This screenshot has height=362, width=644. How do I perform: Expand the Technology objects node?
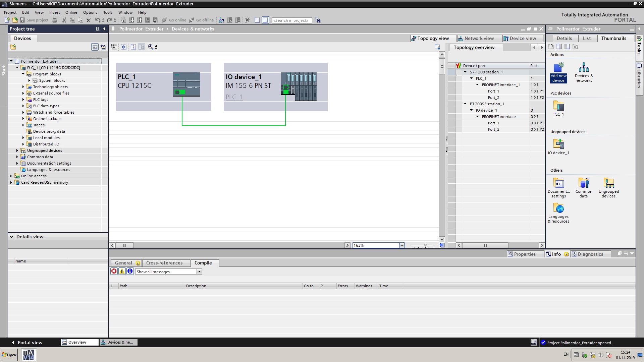click(x=23, y=87)
